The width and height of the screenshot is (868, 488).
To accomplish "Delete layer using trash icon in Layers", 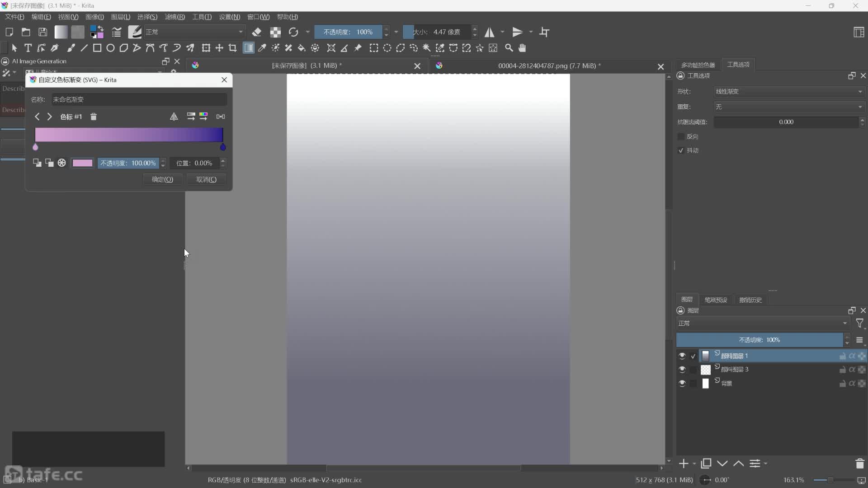I will click(860, 464).
